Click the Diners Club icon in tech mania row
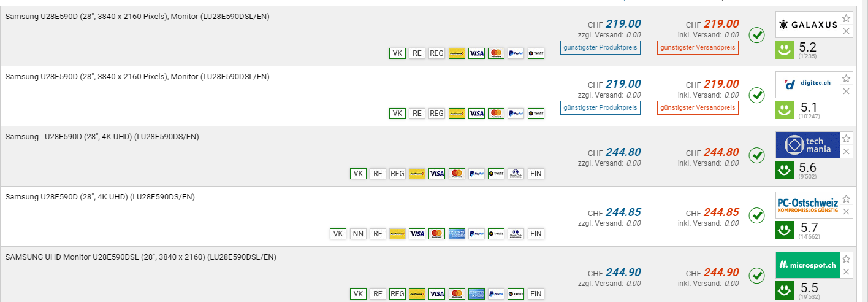Image resolution: width=868 pixels, height=302 pixels. 516,174
